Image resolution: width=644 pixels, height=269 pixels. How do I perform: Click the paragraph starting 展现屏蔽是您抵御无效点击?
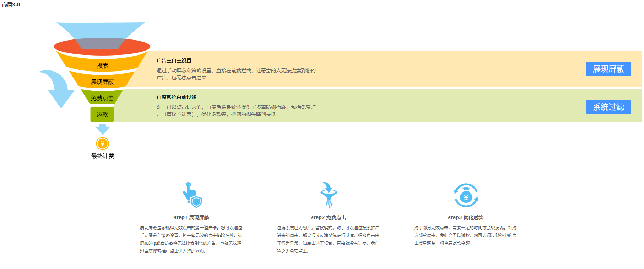(x=191, y=239)
